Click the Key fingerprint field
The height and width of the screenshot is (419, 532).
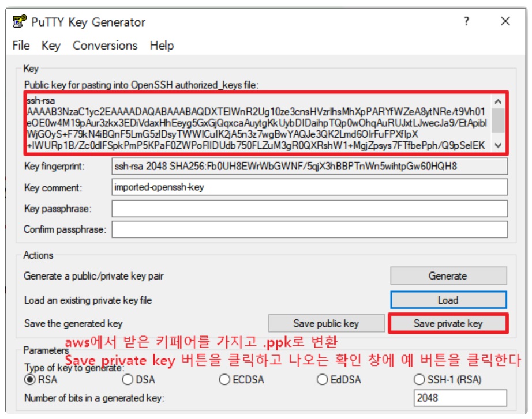[x=309, y=166]
